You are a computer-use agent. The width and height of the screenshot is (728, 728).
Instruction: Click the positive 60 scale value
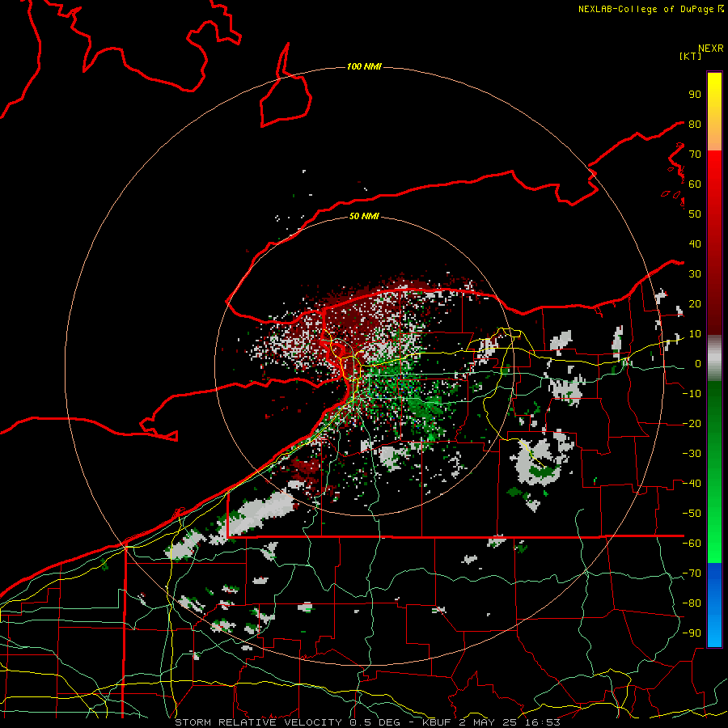coord(695,184)
